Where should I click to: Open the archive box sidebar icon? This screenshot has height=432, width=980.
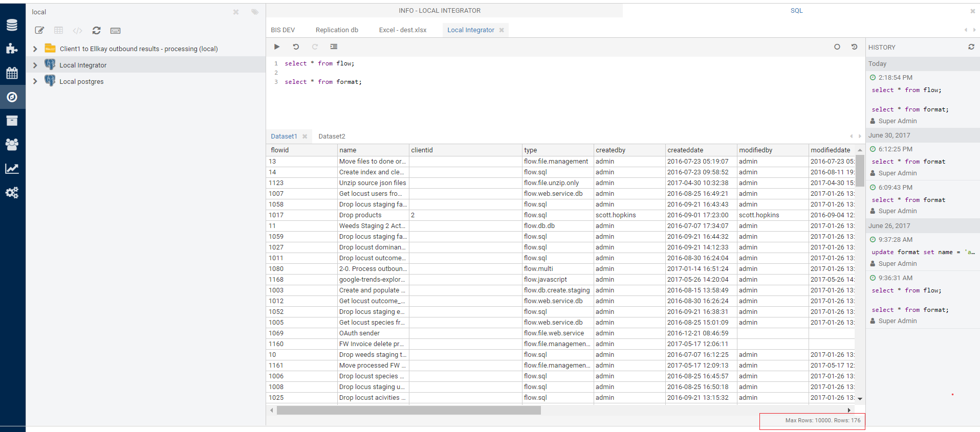pyautogui.click(x=12, y=121)
